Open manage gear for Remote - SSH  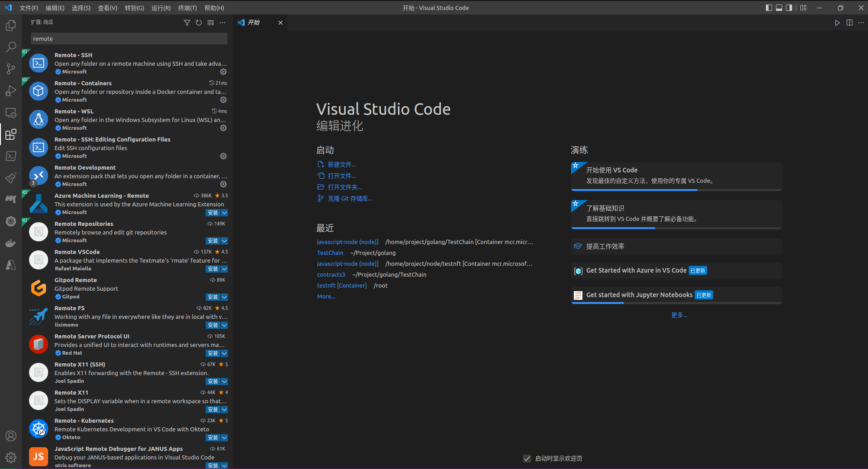(x=223, y=72)
